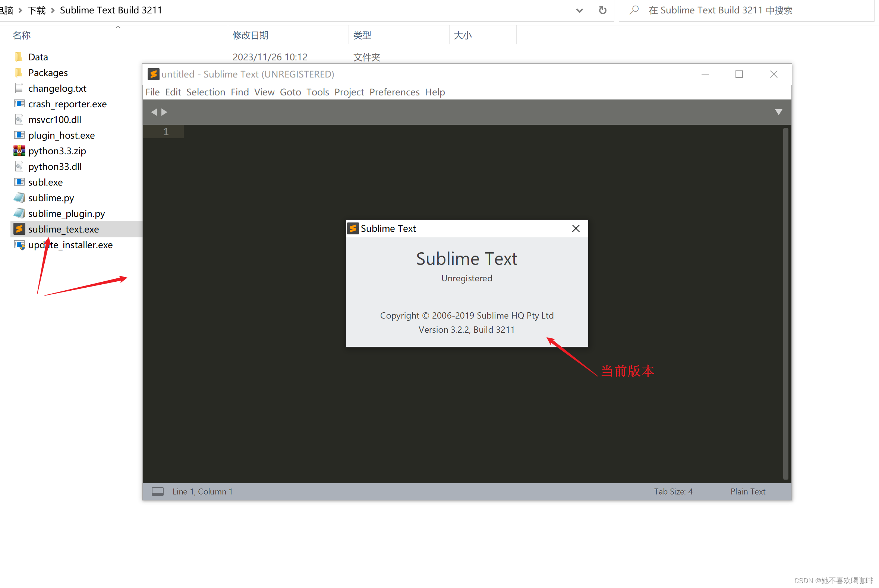Toggle the side bar icon in status bar
The image size is (879, 588).
point(158,491)
